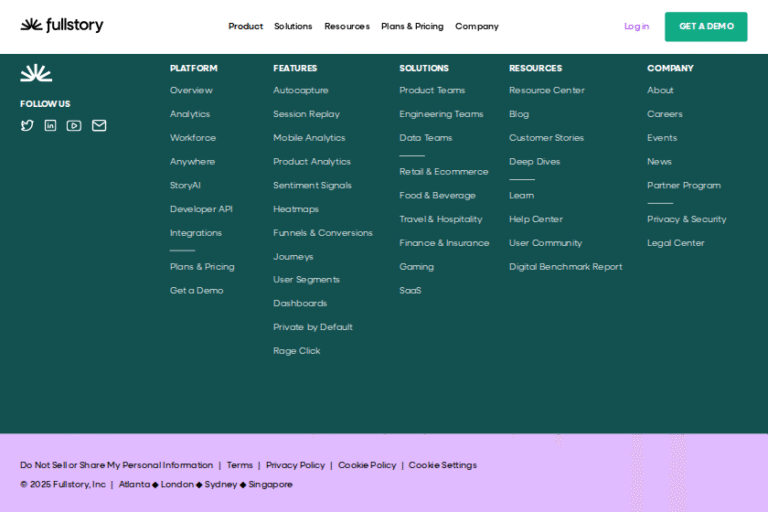Click Do Not Sell or Share link
This screenshot has height=512, width=768.
coord(116,466)
